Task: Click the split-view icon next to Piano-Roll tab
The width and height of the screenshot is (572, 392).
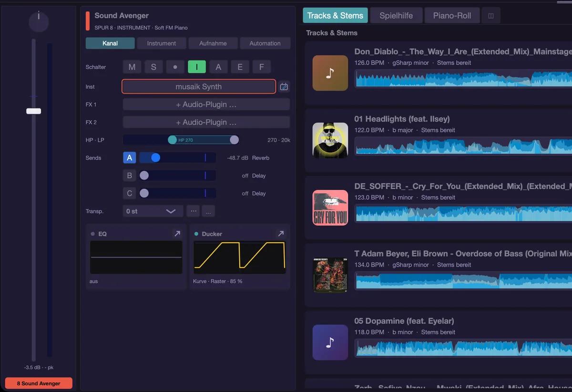Action: (491, 16)
